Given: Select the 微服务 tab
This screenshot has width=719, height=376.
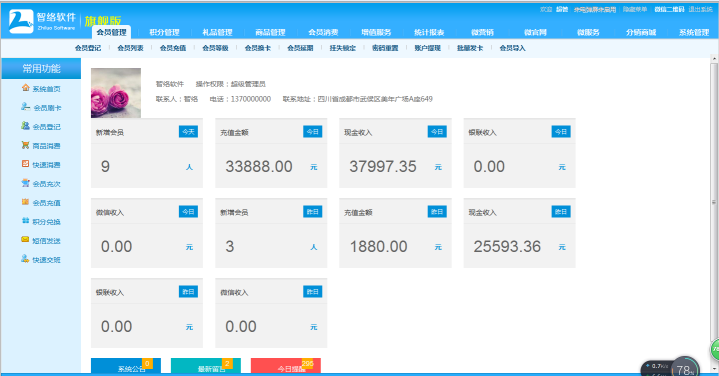Looking at the screenshot, I should 588,32.
